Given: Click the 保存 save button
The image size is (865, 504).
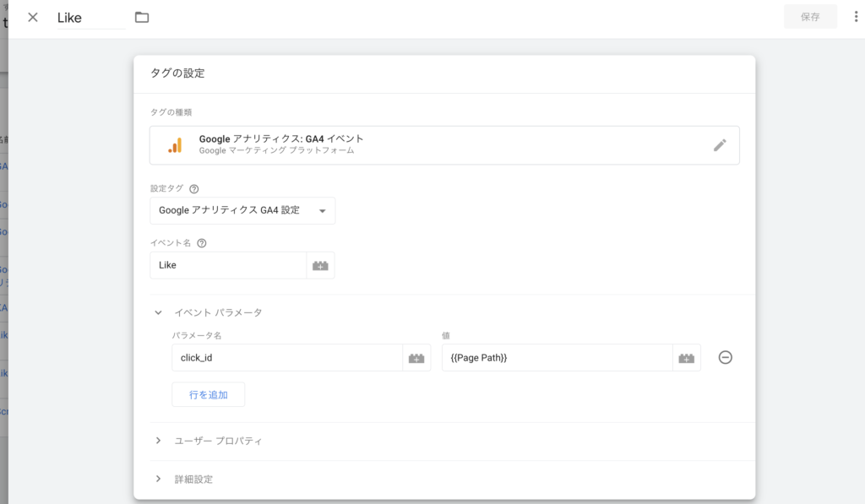Looking at the screenshot, I should (810, 17).
